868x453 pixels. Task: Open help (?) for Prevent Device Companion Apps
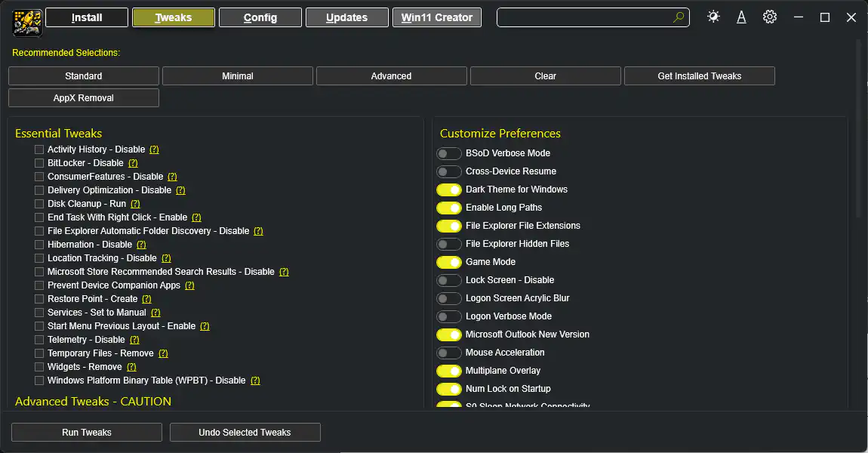pyautogui.click(x=189, y=285)
